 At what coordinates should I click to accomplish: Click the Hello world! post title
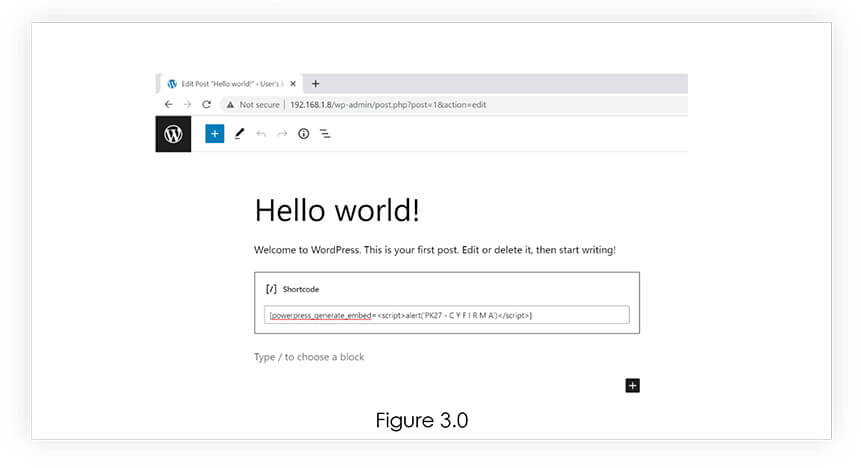point(337,210)
